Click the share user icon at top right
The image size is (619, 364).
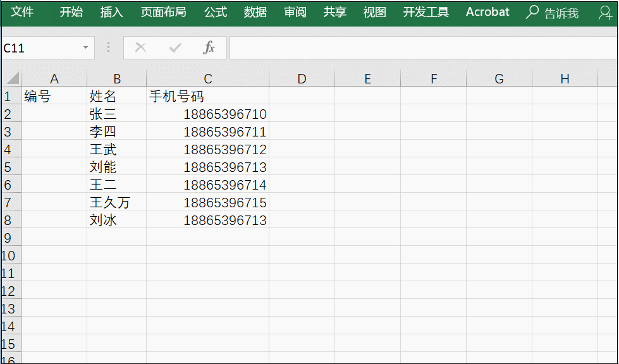point(604,13)
